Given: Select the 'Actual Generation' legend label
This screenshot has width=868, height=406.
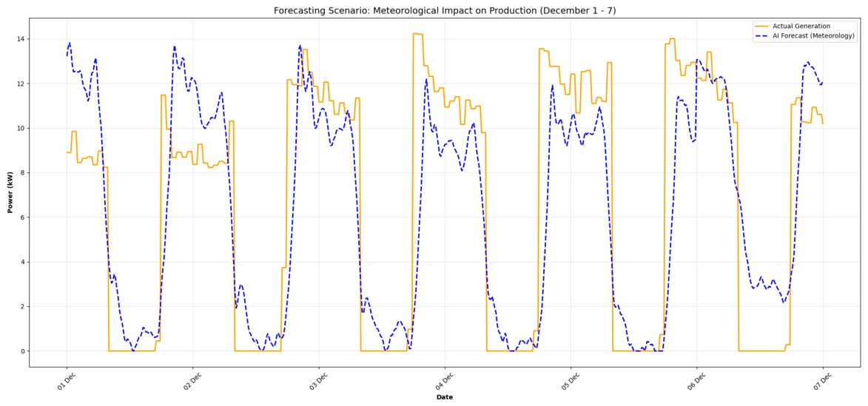Looking at the screenshot, I should (801, 26).
